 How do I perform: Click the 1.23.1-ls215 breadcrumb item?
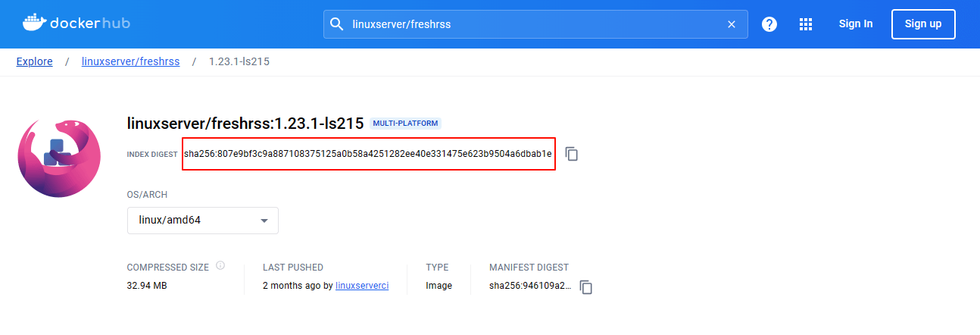point(239,61)
